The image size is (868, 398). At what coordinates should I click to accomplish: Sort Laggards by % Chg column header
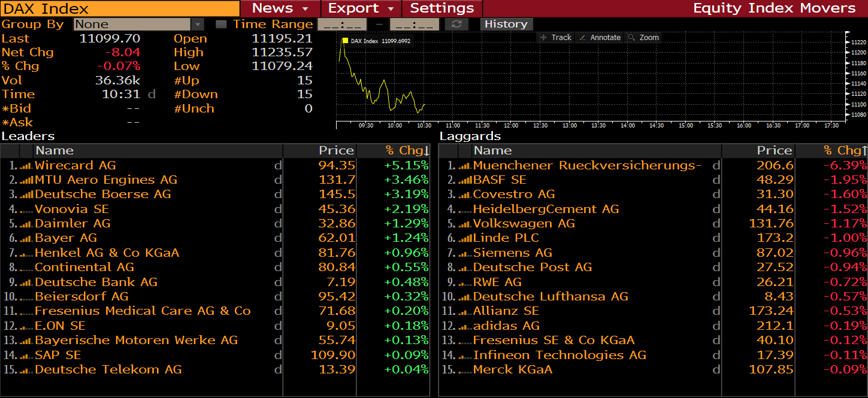coord(845,150)
